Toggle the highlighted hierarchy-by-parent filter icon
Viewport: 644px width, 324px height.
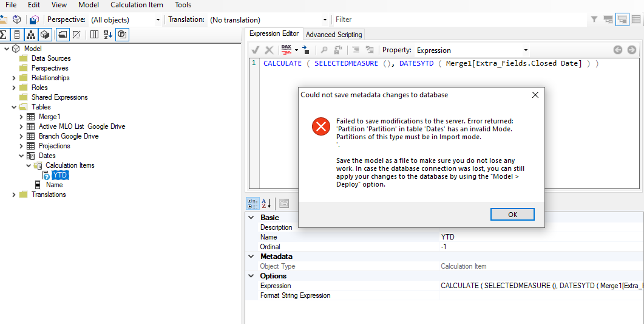(x=622, y=19)
